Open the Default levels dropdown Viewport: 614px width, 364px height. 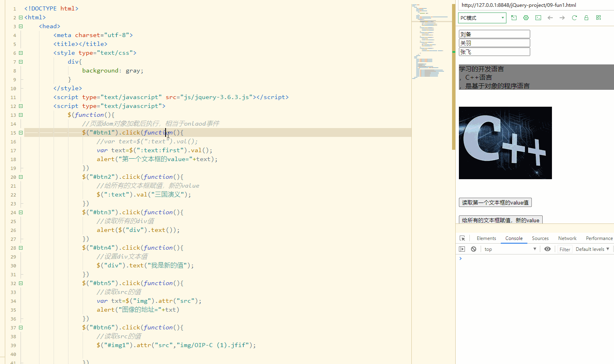pyautogui.click(x=592, y=249)
